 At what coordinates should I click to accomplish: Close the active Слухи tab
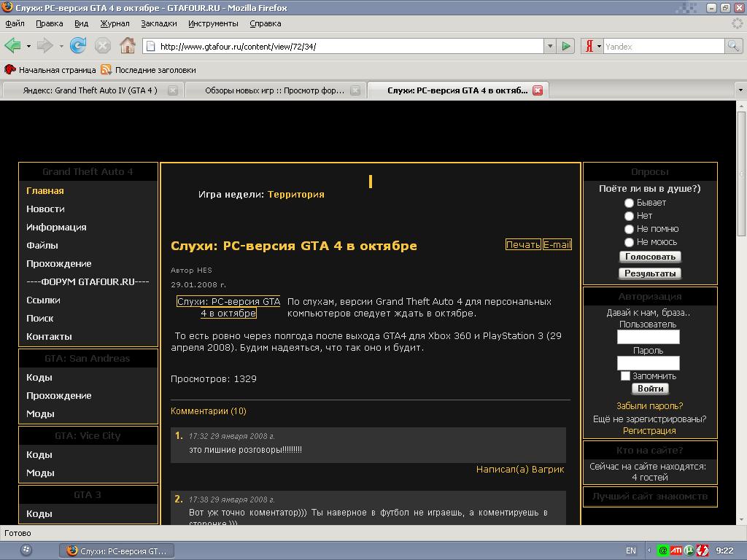[x=538, y=90]
